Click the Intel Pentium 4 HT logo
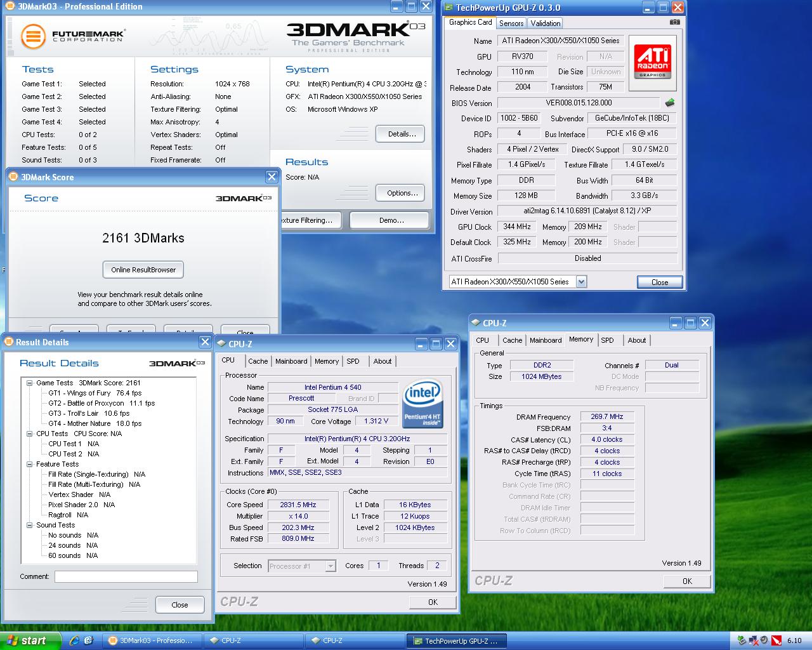This screenshot has height=650, width=812. point(423,404)
